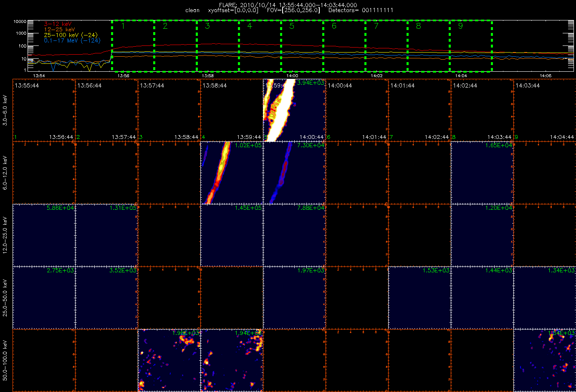Click the '1000' y-axis label
The width and height of the screenshot is (576, 392).
(21, 33)
